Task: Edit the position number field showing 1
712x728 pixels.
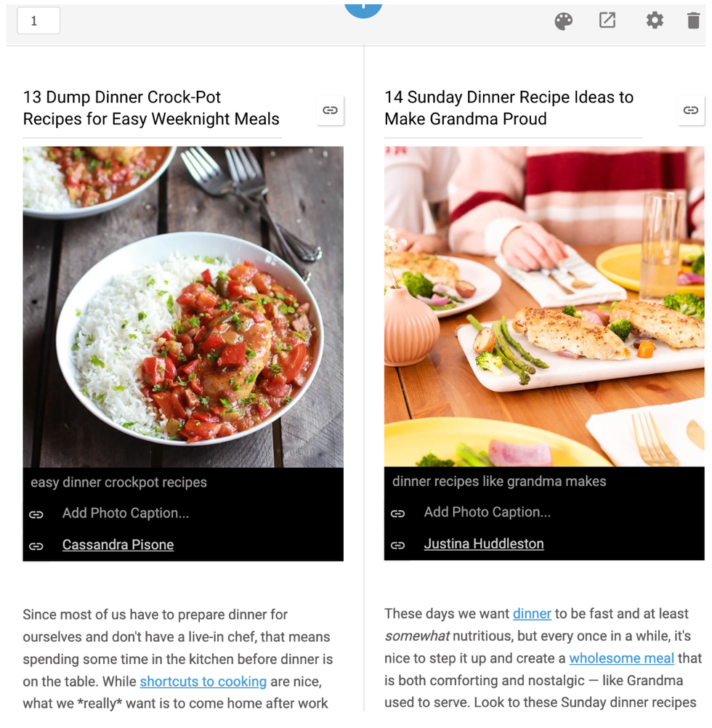Action: 39,21
